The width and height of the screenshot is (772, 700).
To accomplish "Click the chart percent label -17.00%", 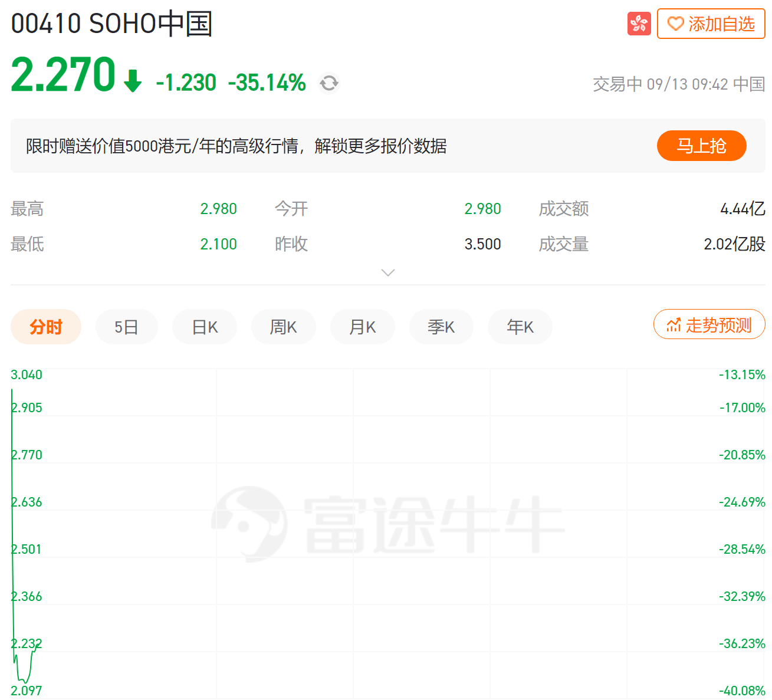I will coord(742,408).
